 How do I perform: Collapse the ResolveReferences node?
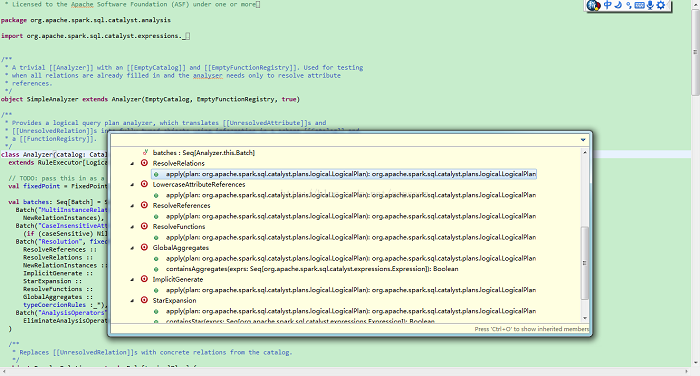132,205
